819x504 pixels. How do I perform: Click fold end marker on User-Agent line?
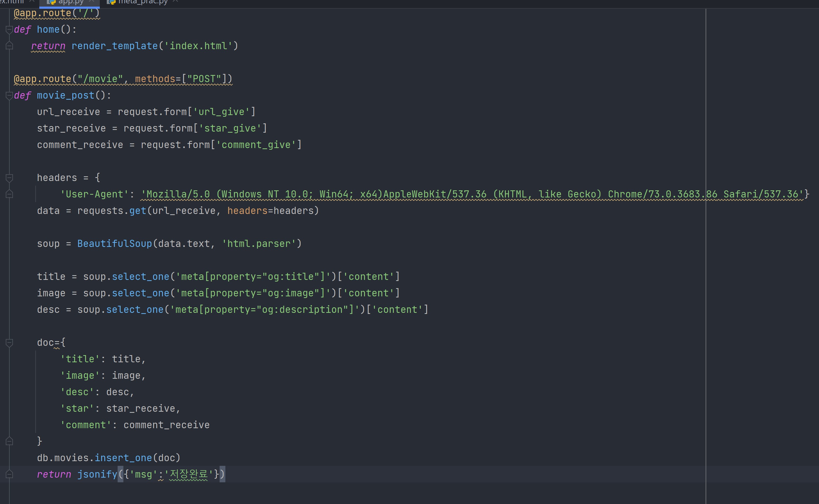point(9,194)
